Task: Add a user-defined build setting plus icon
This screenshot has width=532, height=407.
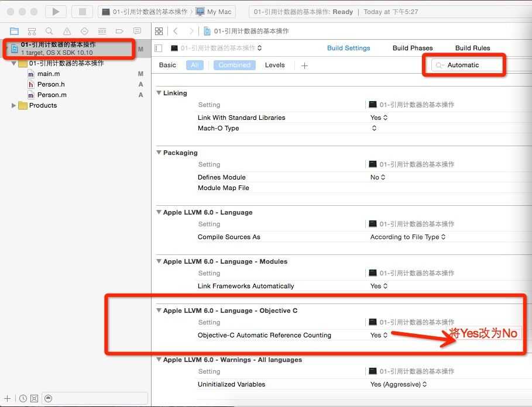Action: click(304, 65)
